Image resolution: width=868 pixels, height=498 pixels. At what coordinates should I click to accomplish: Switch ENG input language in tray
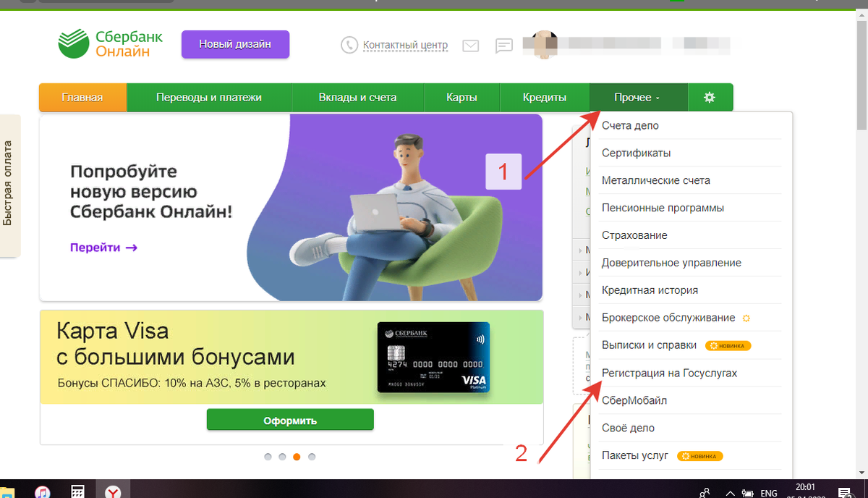click(x=768, y=493)
